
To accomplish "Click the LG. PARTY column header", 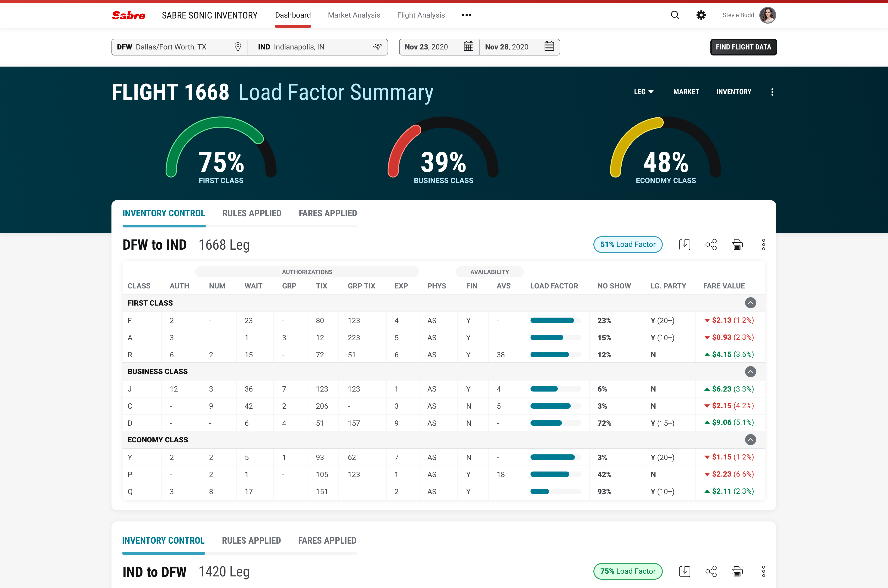I will 668,286.
